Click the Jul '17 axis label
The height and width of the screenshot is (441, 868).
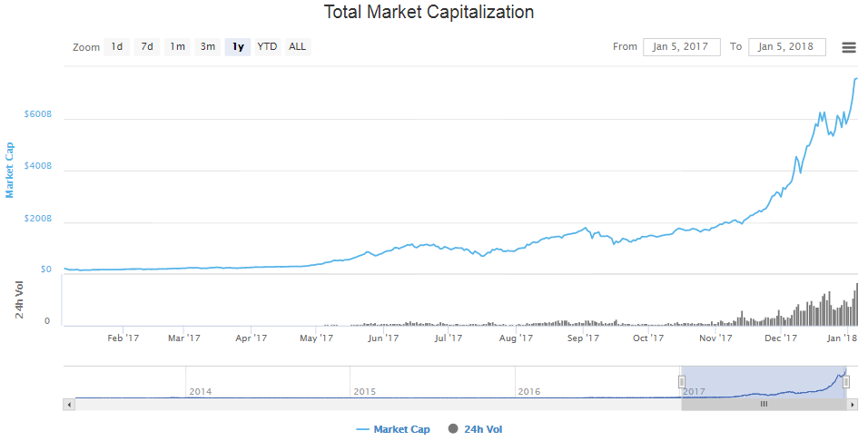click(448, 338)
